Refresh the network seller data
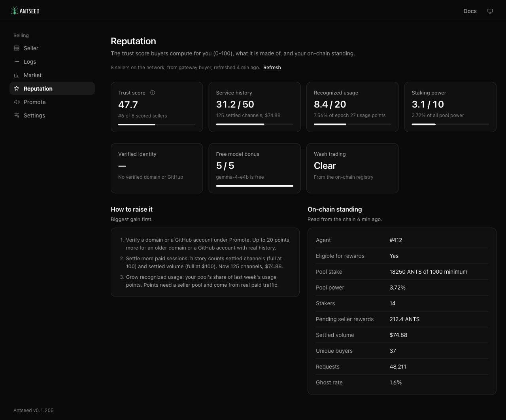Viewport: 506px width, 420px height. point(272,68)
